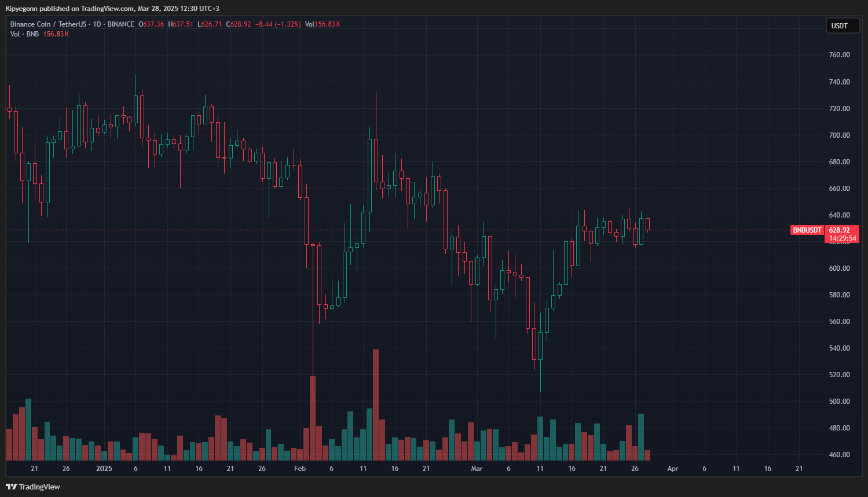Click the Apr label on the time axis
868x497 pixels.
[x=672, y=469]
